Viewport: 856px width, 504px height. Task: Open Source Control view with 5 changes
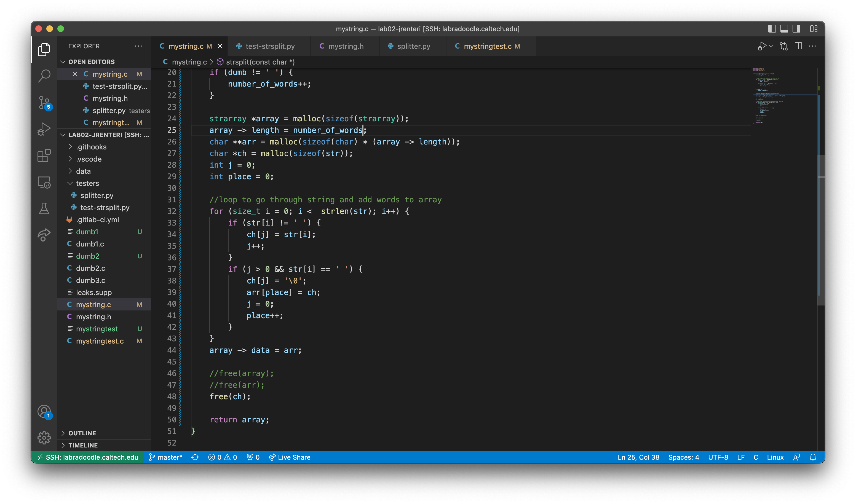click(x=44, y=102)
